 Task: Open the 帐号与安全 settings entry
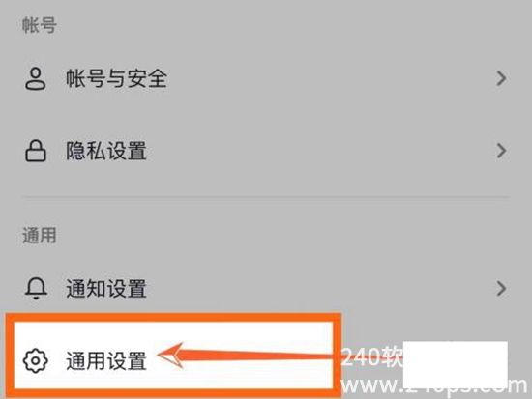coord(266,78)
